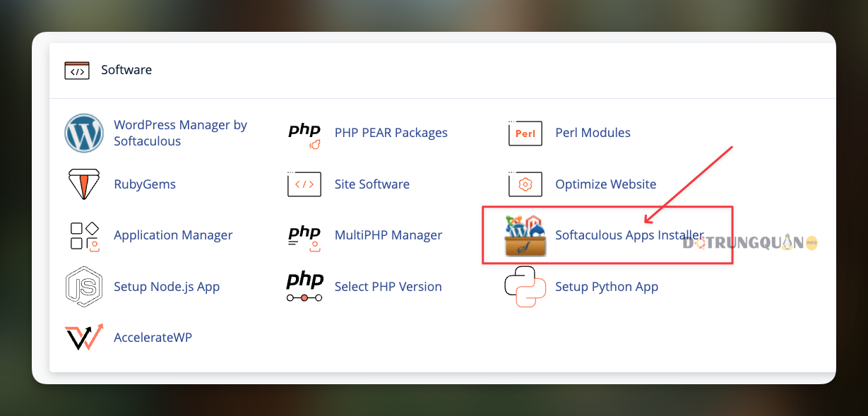Open the WordPress Manager by Softaculous link
Image resolution: width=868 pixels, height=416 pixels.
(180, 133)
